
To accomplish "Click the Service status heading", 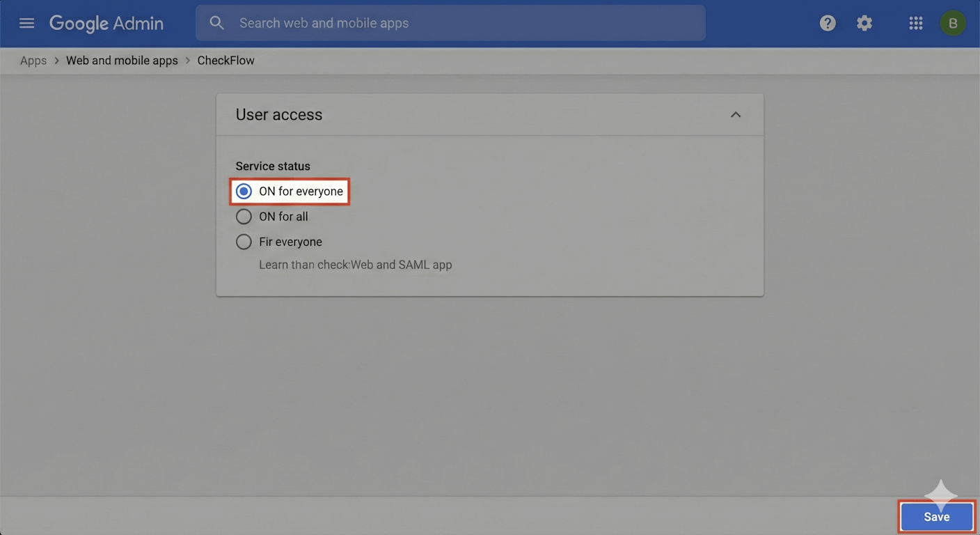I will (x=272, y=166).
